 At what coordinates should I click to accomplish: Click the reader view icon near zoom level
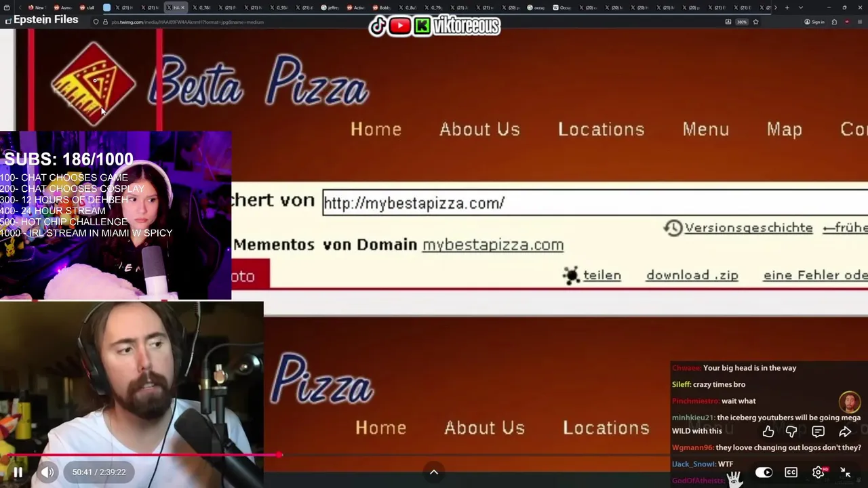tap(728, 22)
